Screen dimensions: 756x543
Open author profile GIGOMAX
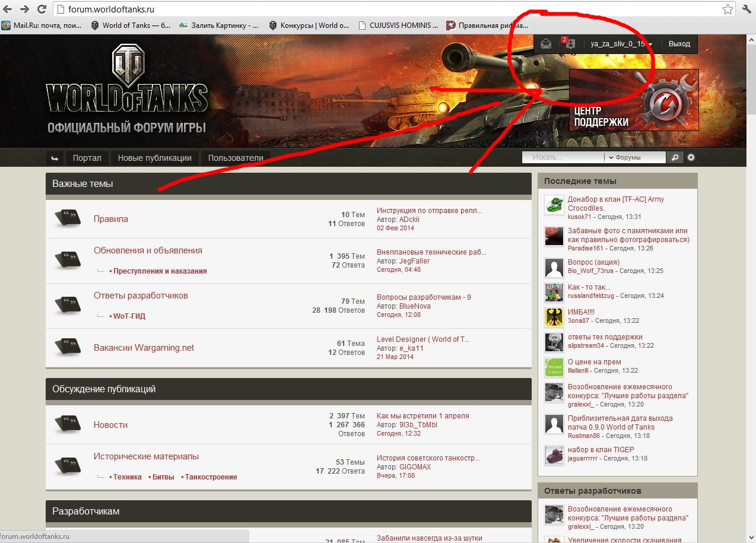pos(415,467)
